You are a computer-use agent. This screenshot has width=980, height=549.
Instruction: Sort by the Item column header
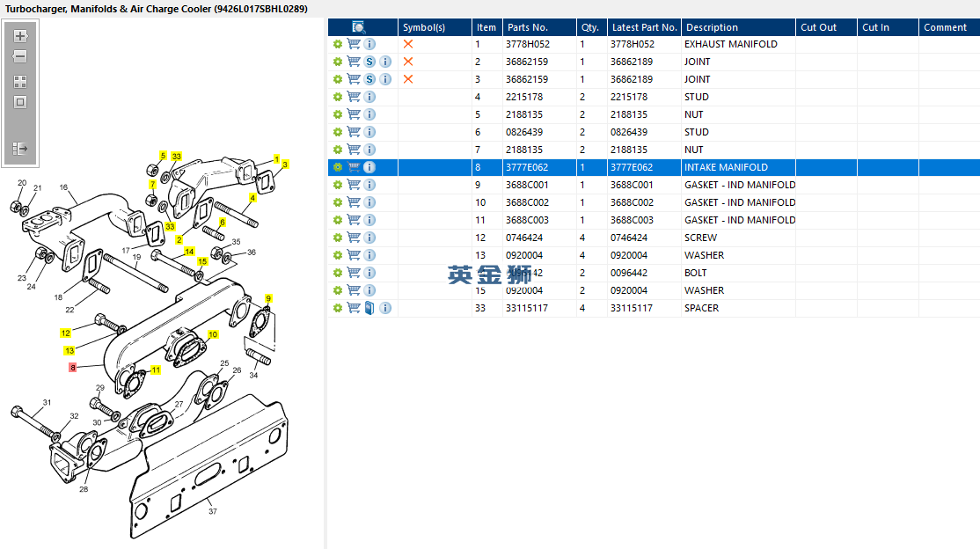pos(486,27)
